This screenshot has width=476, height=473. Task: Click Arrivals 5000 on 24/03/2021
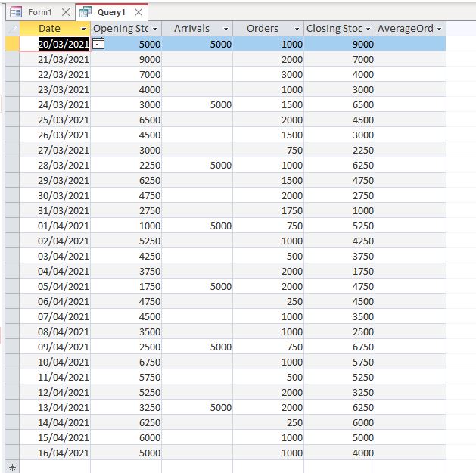point(198,104)
